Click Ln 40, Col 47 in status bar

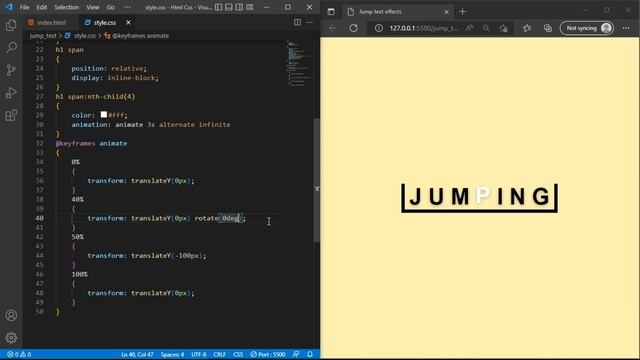(137, 354)
